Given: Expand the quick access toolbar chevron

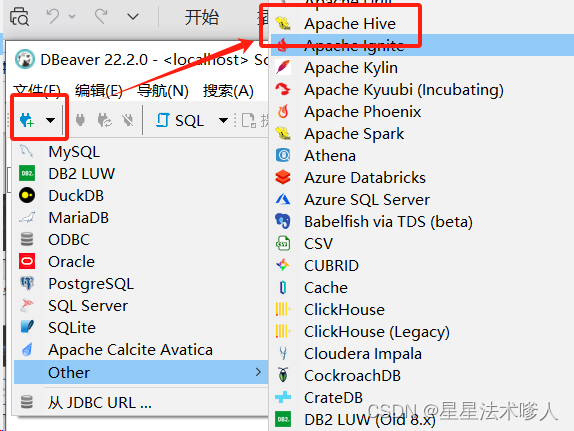Looking at the screenshot, I should click(133, 17).
